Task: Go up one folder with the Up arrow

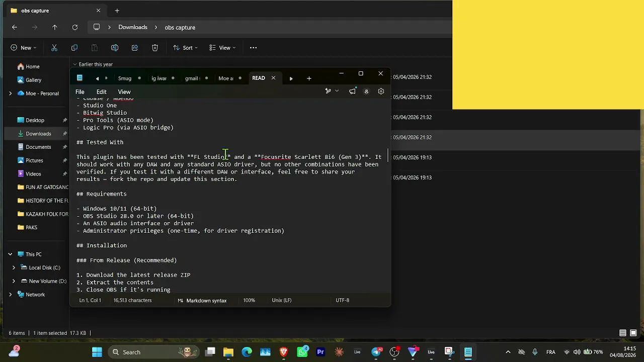Action: pyautogui.click(x=55, y=27)
